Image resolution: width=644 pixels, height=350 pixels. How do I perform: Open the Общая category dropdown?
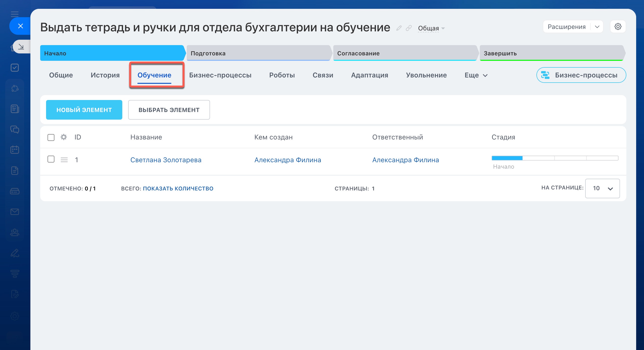point(431,28)
